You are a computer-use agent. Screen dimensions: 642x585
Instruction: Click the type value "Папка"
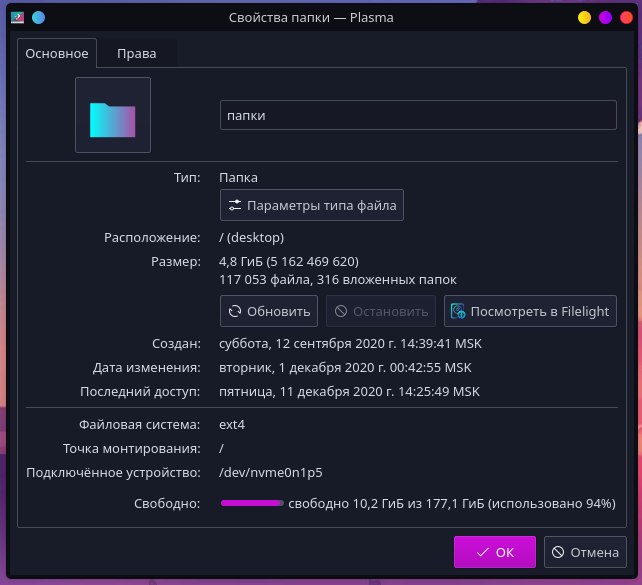point(238,178)
